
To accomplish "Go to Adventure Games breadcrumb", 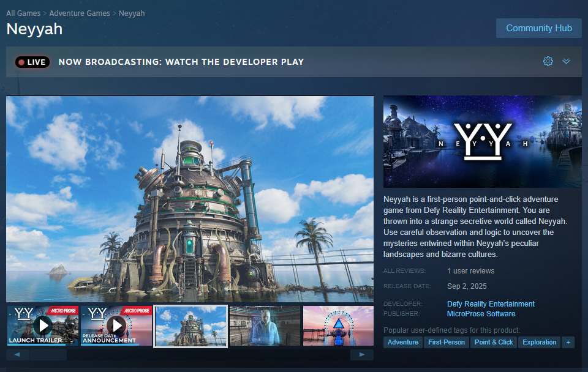I will coord(80,13).
